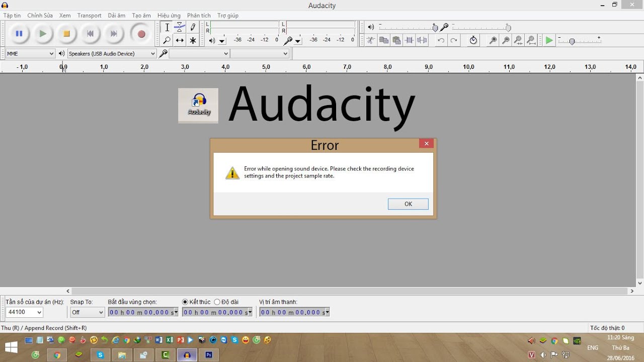Open the empty recording device dropdown

[x=199, y=53]
